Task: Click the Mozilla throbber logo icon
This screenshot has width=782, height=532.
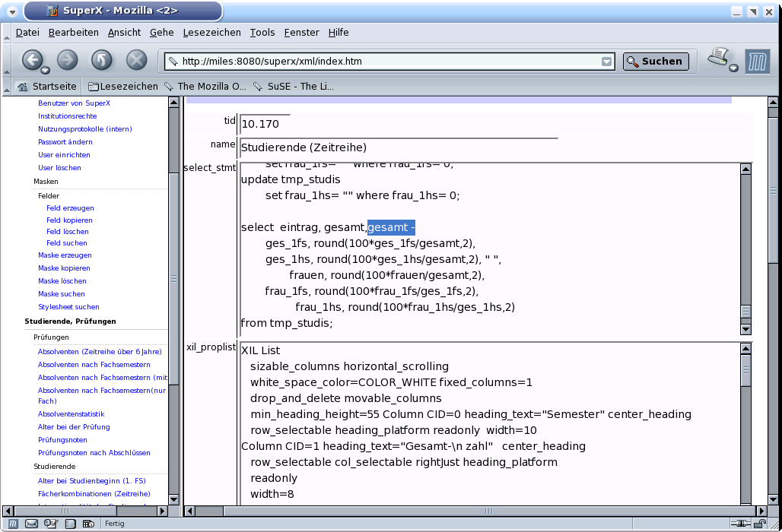Action: [757, 62]
